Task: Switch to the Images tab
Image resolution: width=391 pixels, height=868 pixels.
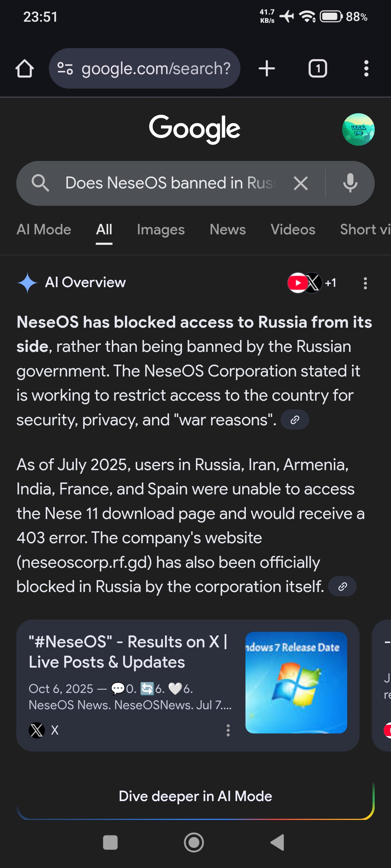Action: coord(161,230)
